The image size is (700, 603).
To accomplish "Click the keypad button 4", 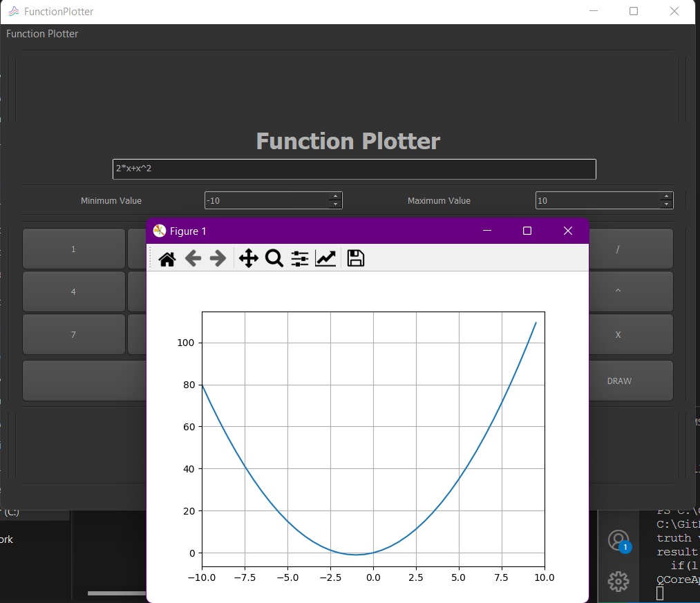I will click(x=74, y=292).
